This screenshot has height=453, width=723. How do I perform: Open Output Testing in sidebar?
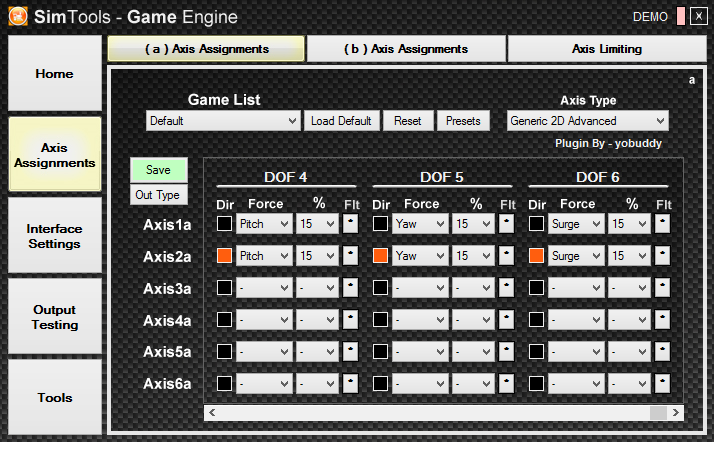point(55,317)
